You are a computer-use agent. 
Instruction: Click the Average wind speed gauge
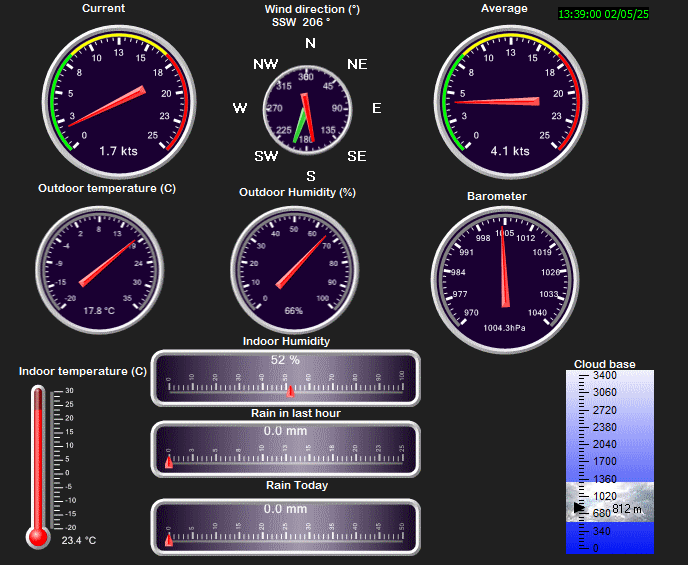pyautogui.click(x=511, y=102)
